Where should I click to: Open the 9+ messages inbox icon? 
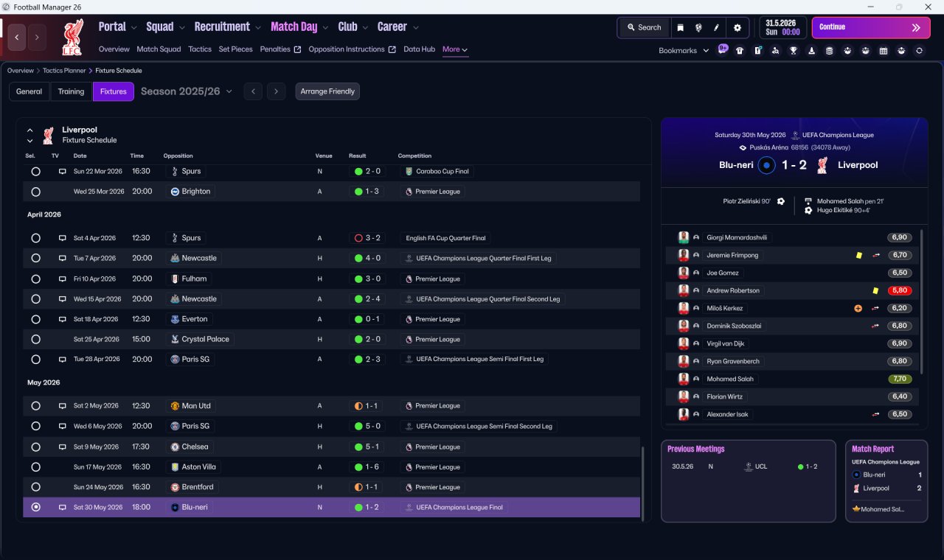(723, 49)
